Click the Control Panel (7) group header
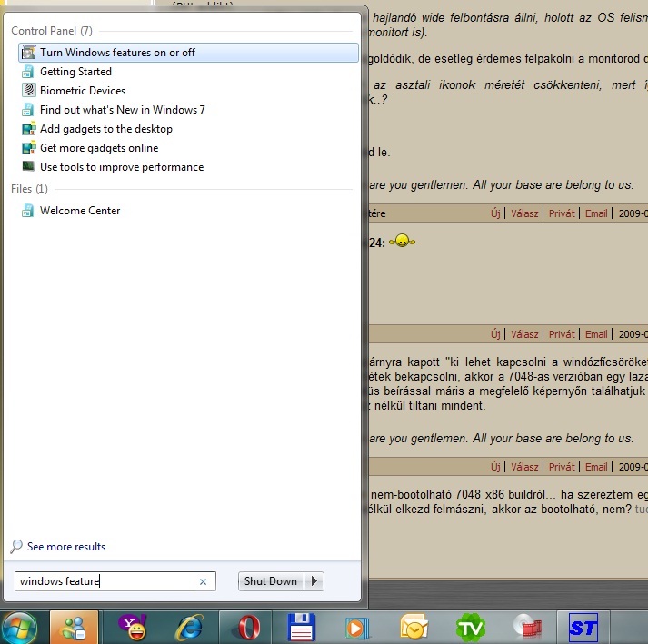The image size is (648, 644). coord(52,31)
